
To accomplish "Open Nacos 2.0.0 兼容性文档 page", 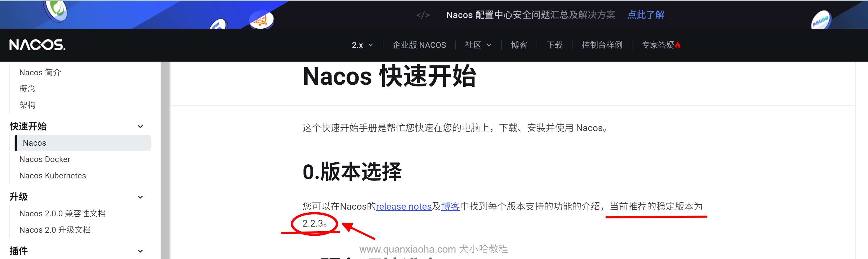I will coord(62,213).
